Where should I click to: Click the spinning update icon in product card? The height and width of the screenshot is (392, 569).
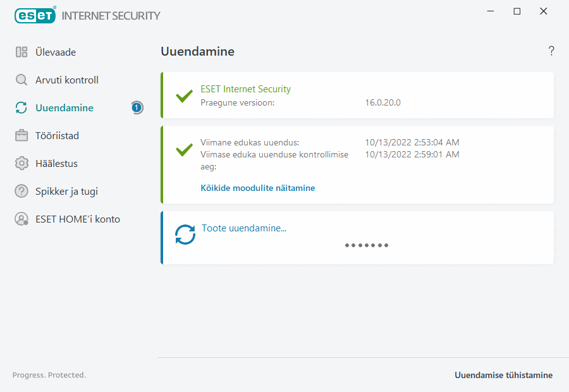pyautogui.click(x=185, y=235)
